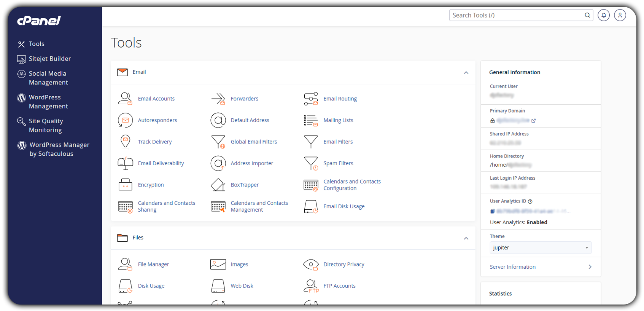Open the BoxTrapper icon
Image resolution: width=644 pixels, height=311 pixels.
coord(218,185)
